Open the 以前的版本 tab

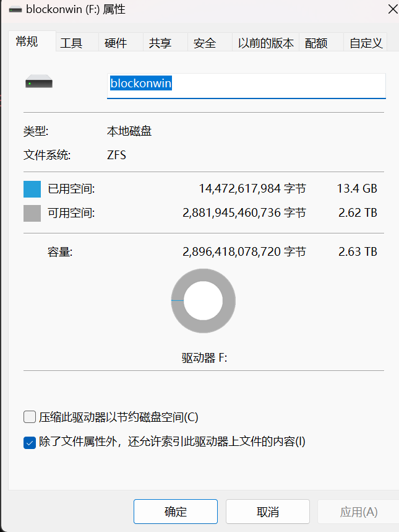[266, 43]
